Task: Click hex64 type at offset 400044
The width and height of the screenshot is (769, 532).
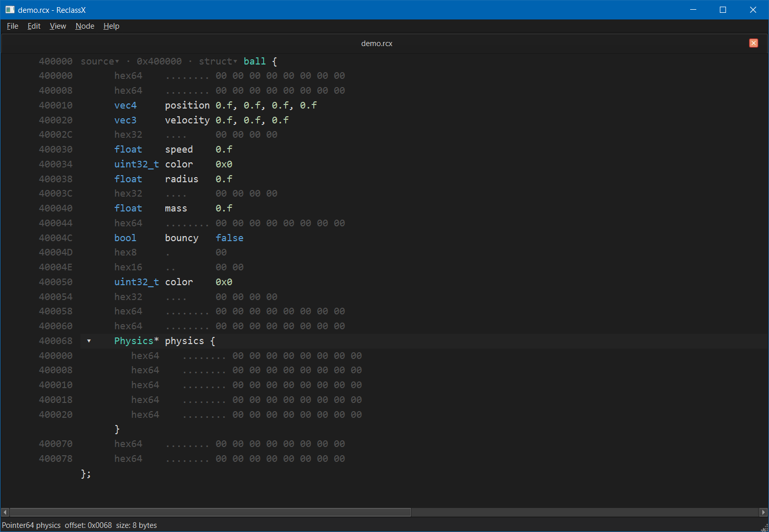Action: (x=128, y=223)
